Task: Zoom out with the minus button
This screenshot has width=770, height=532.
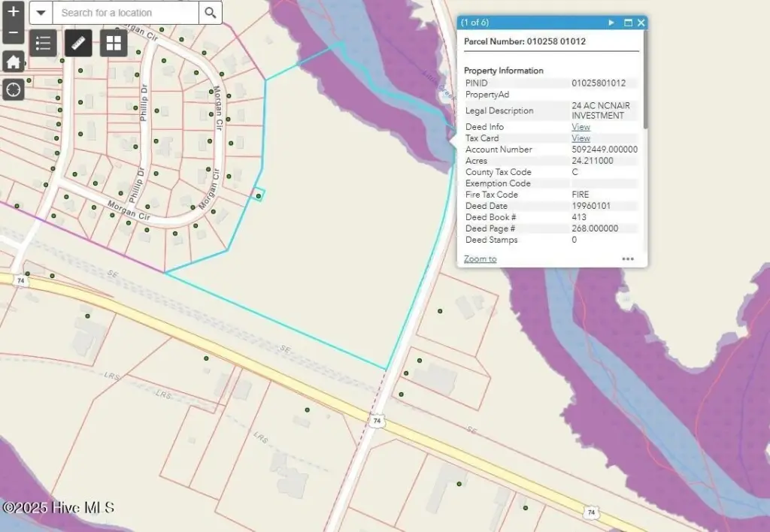Action: 13,33
